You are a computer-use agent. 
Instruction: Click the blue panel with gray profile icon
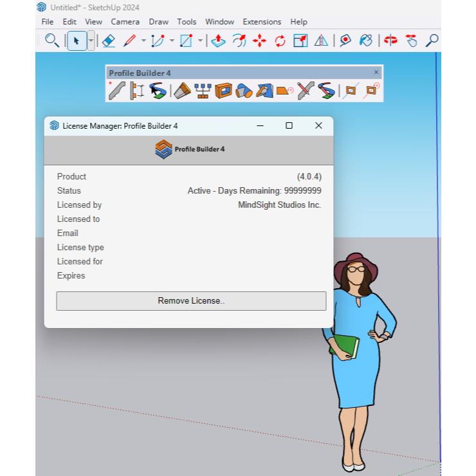pyautogui.click(x=264, y=91)
